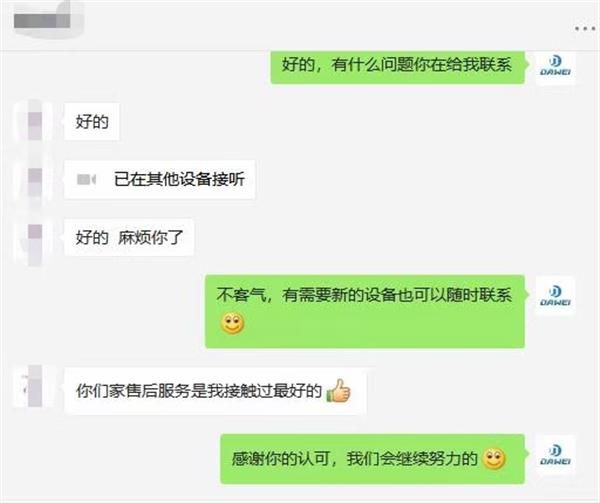Click thumbs-up emoji in customer message

(338, 391)
